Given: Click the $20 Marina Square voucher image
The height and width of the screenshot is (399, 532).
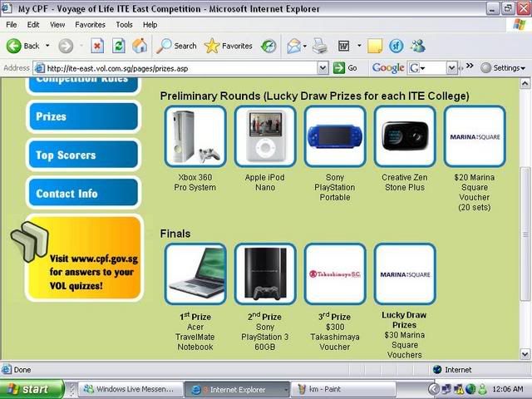Looking at the screenshot, I should click(475, 136).
